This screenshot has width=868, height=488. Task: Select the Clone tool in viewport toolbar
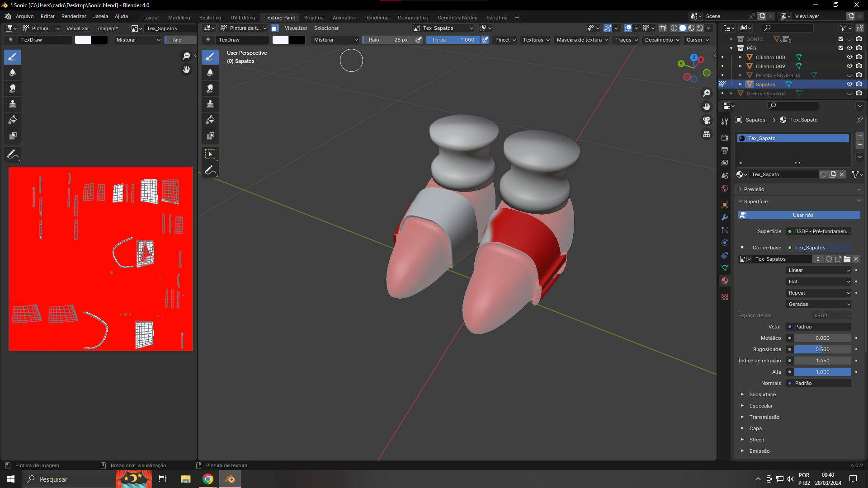(210, 104)
